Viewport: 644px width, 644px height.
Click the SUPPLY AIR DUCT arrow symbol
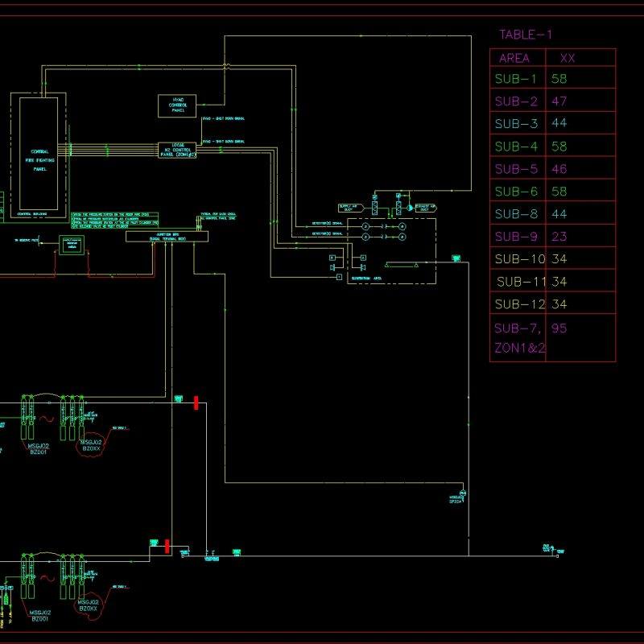tap(350, 208)
